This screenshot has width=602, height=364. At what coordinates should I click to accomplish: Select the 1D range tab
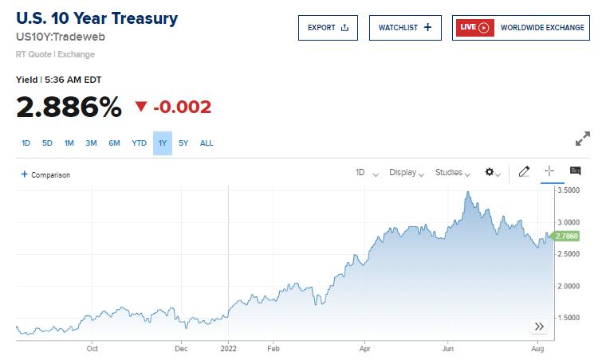point(26,143)
